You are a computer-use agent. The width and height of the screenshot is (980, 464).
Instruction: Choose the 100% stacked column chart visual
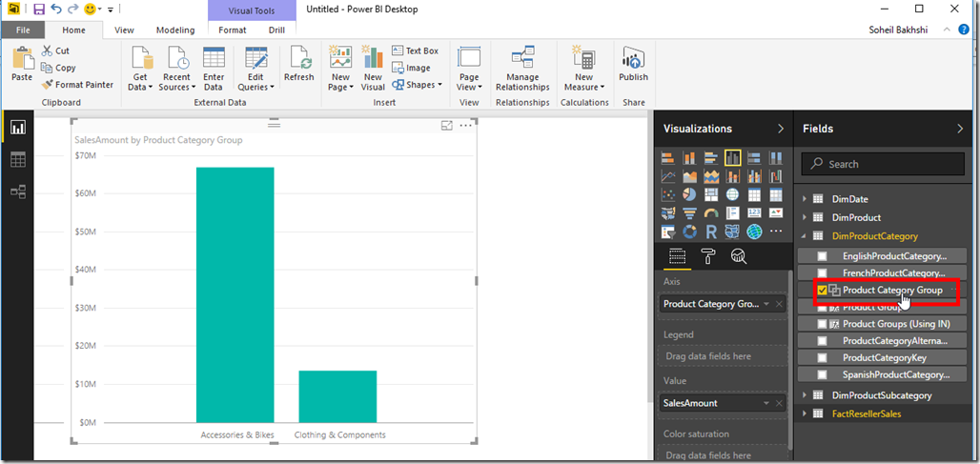coord(776,157)
